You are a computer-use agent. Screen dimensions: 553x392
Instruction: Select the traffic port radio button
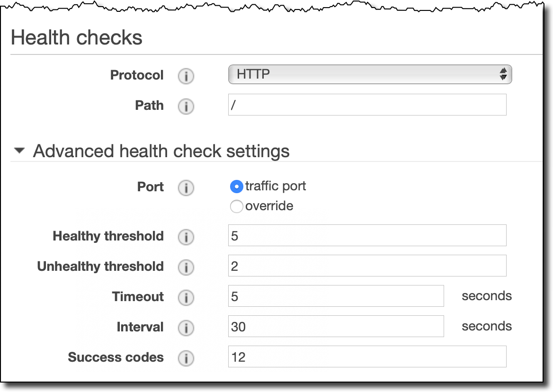pyautogui.click(x=236, y=187)
